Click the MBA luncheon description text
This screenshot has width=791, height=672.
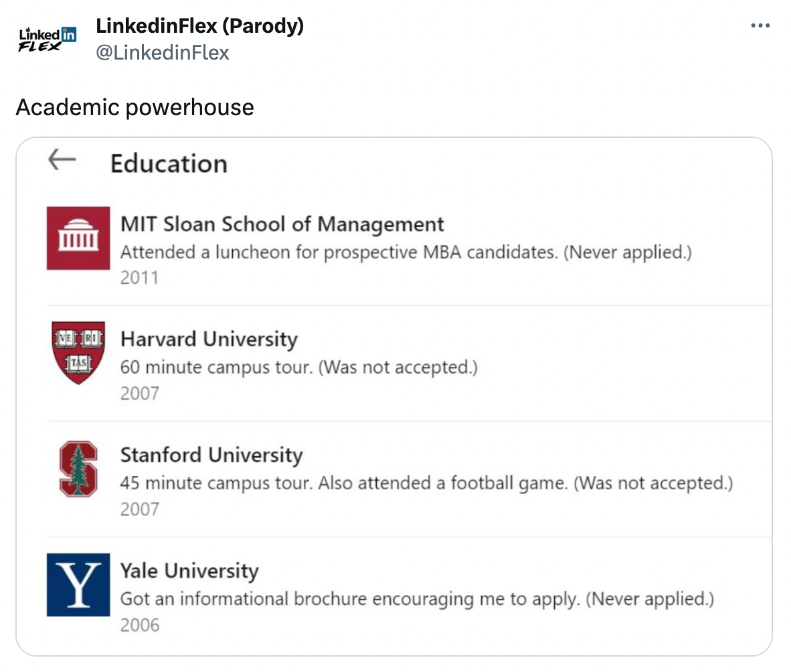(x=406, y=253)
